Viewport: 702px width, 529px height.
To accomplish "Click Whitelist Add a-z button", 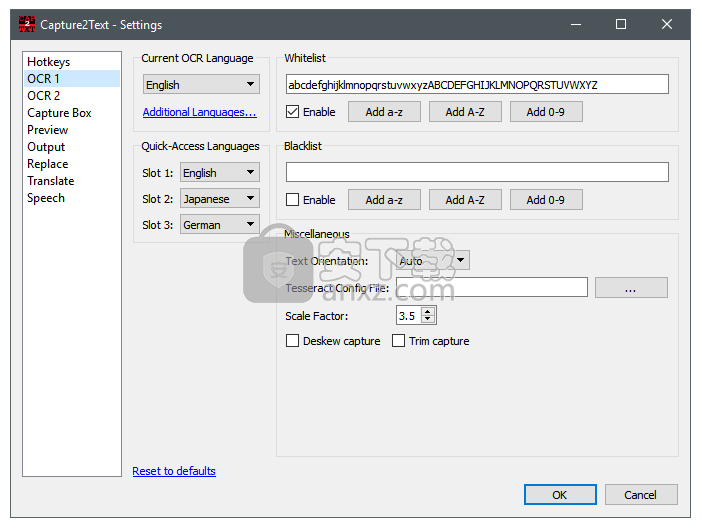I will [384, 112].
